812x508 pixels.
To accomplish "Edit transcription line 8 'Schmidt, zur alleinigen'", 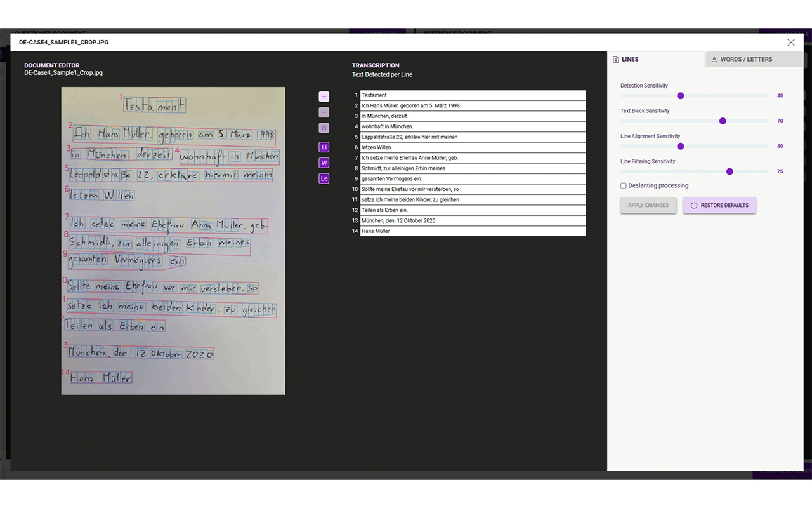I will click(473, 168).
